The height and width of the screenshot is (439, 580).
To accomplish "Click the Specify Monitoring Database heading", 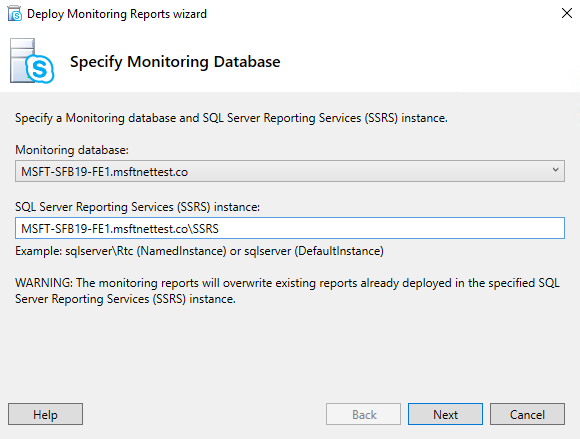I will pyautogui.click(x=175, y=62).
